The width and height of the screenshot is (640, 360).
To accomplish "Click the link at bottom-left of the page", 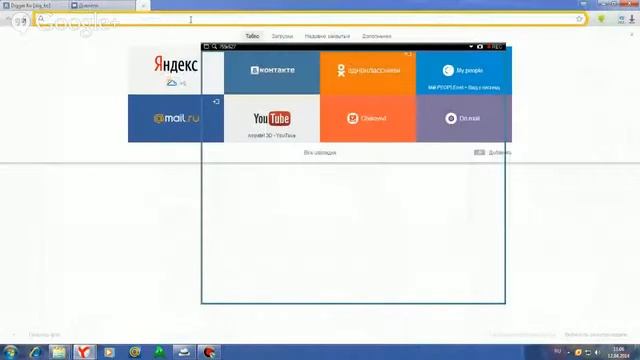I will tap(44, 335).
